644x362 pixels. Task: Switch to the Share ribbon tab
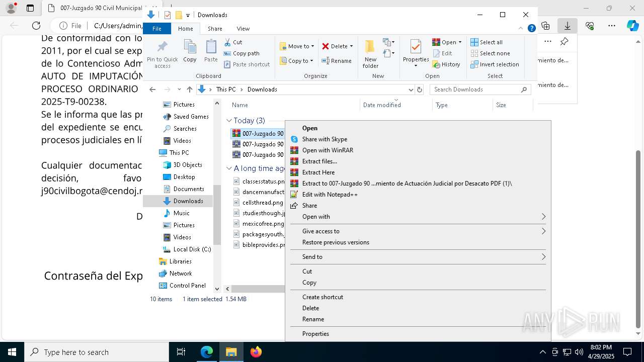click(215, 29)
